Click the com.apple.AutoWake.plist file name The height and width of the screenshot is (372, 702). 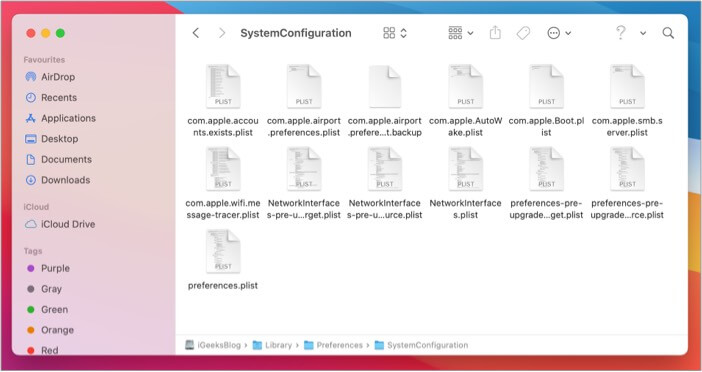point(465,127)
